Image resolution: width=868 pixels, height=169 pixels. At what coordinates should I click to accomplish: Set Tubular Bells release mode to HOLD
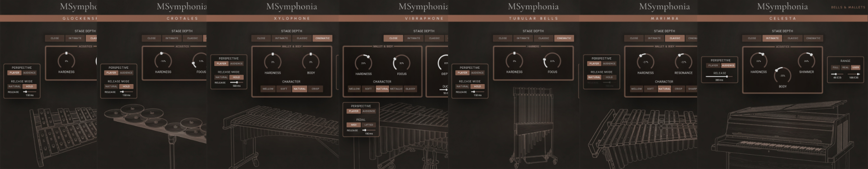coord(477,86)
